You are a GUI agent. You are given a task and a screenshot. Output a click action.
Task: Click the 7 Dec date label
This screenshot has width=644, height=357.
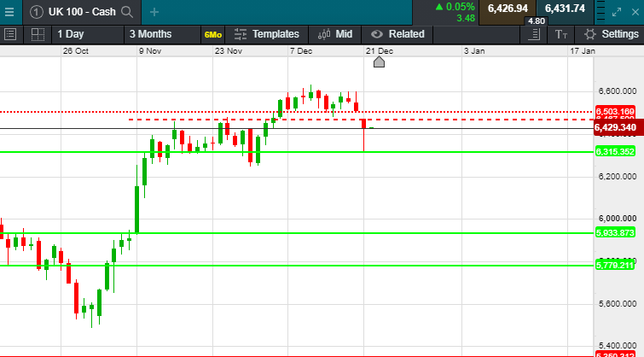click(x=301, y=51)
